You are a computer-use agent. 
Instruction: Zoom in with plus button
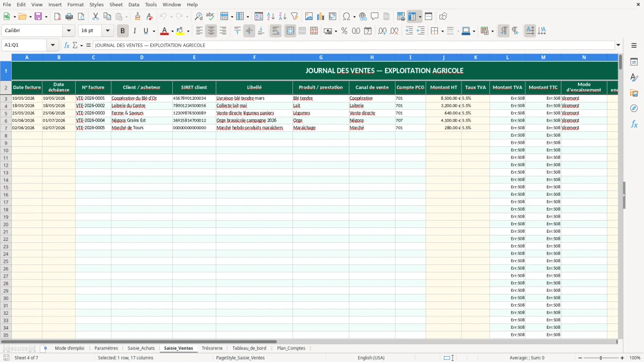coord(623,358)
